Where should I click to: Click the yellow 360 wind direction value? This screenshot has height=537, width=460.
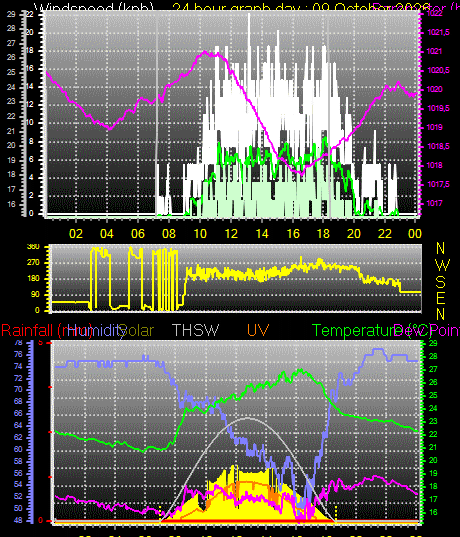pyautogui.click(x=33, y=247)
